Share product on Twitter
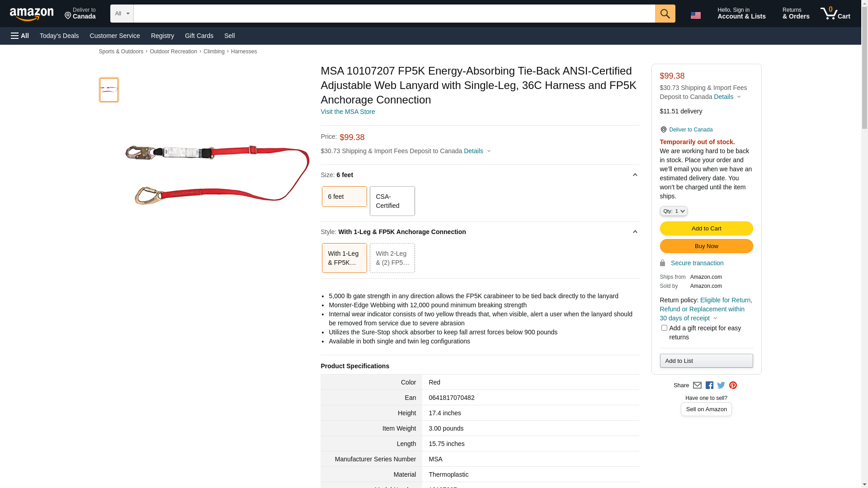The width and height of the screenshot is (868, 488). 721,385
